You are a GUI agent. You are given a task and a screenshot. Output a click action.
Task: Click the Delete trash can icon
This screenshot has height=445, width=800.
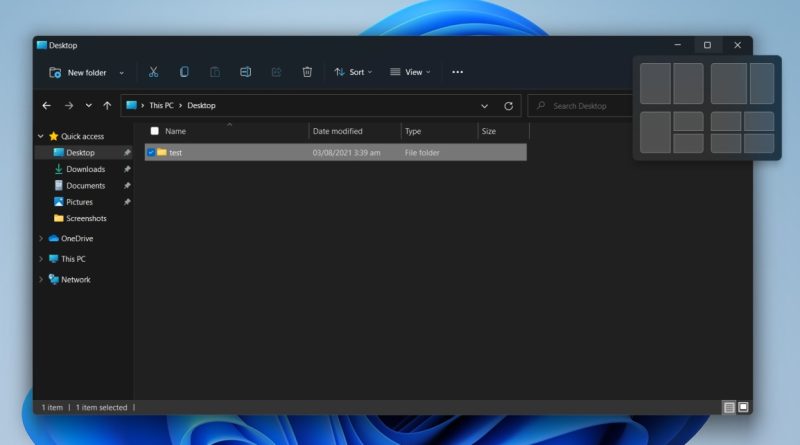click(307, 72)
